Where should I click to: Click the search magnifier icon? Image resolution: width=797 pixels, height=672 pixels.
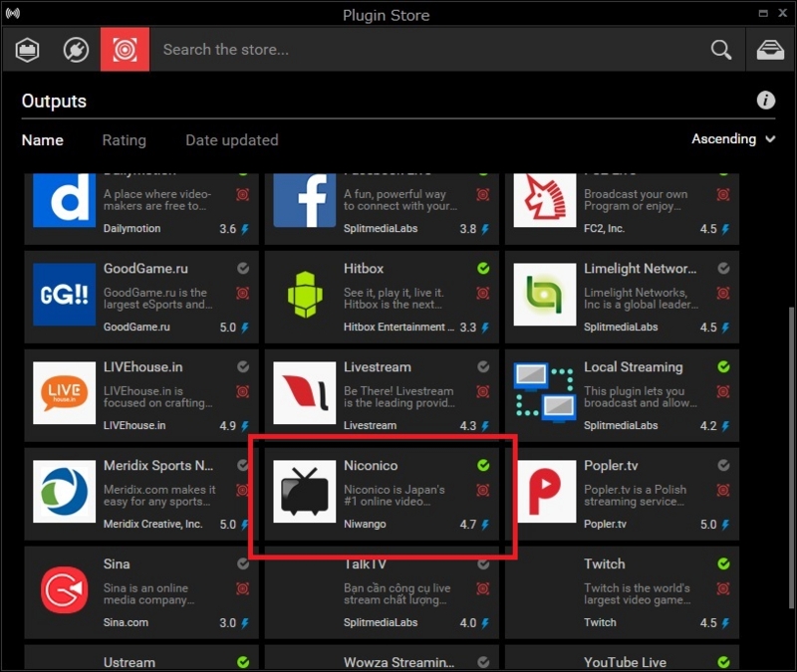720,50
